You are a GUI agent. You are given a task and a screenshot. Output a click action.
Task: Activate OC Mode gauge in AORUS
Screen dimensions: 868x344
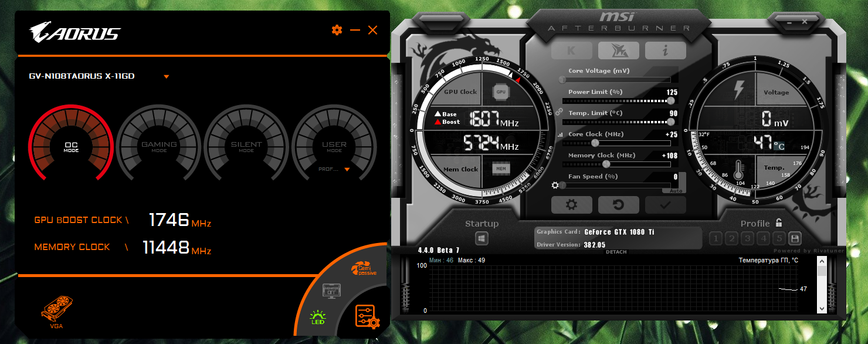[x=71, y=147]
